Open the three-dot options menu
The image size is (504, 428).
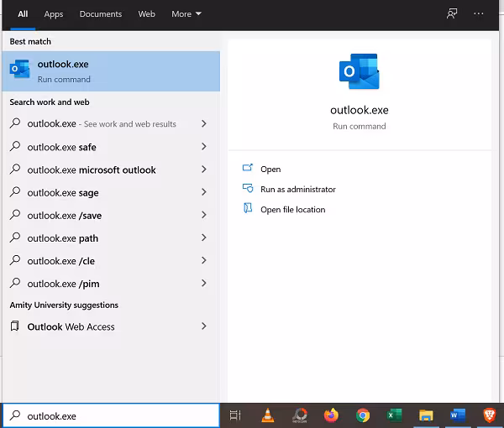[479, 14]
